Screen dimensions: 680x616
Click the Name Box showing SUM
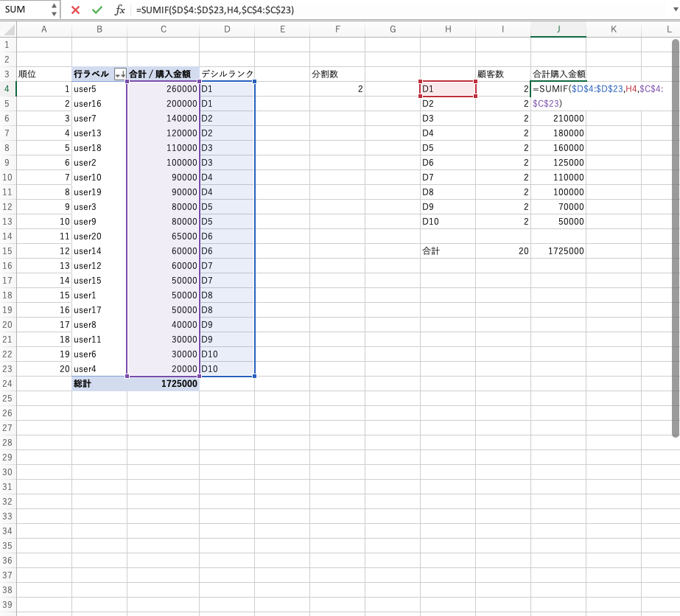(25, 10)
